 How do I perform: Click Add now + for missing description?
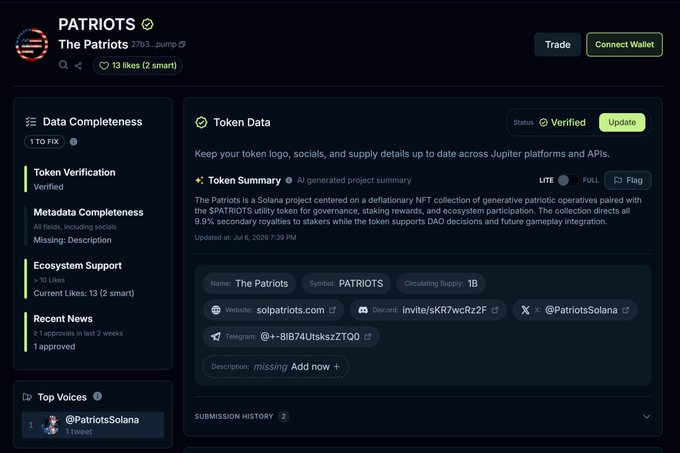(x=315, y=367)
